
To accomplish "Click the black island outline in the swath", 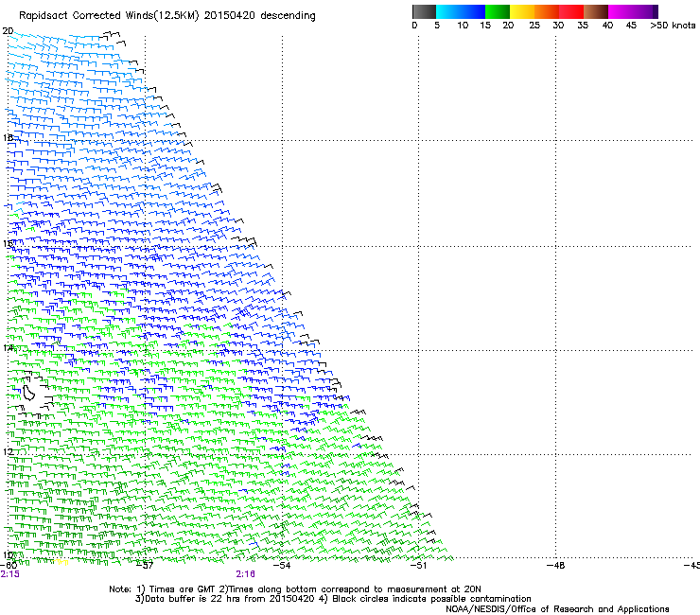I will (29, 392).
